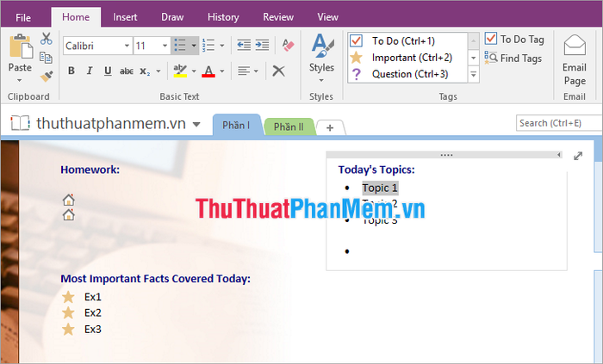This screenshot has height=364, width=603.
Task: Open the Calibri font name dropdown
Action: click(x=127, y=46)
